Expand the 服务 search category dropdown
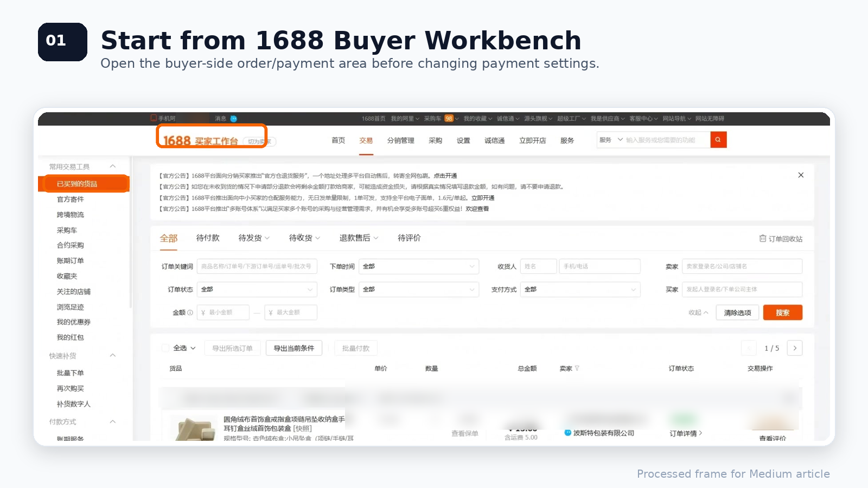868x488 pixels. [x=611, y=140]
